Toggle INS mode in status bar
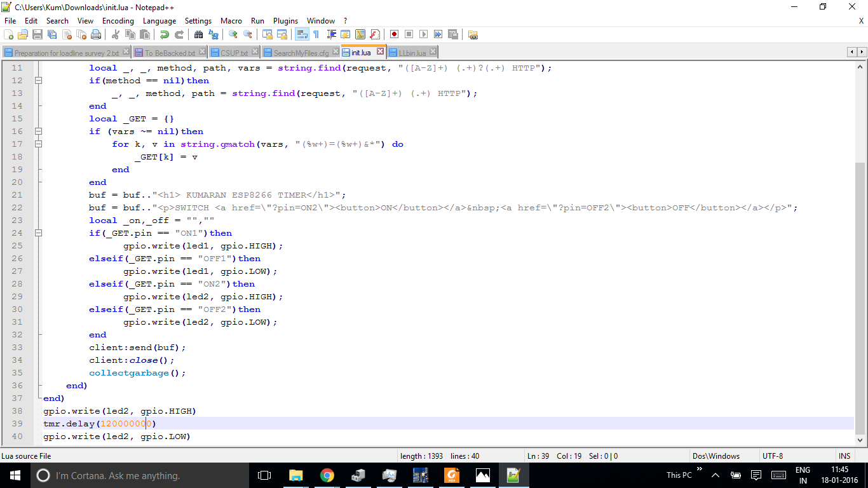 coord(844,456)
